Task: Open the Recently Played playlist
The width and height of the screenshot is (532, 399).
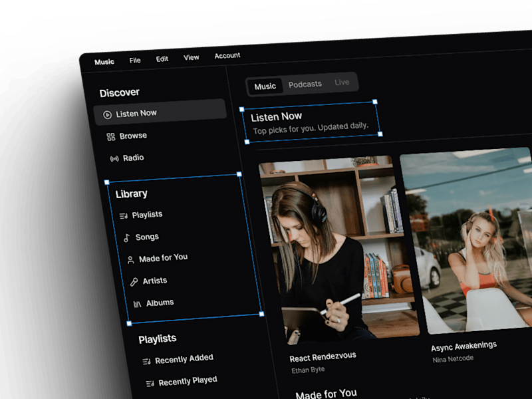Action: (x=188, y=381)
